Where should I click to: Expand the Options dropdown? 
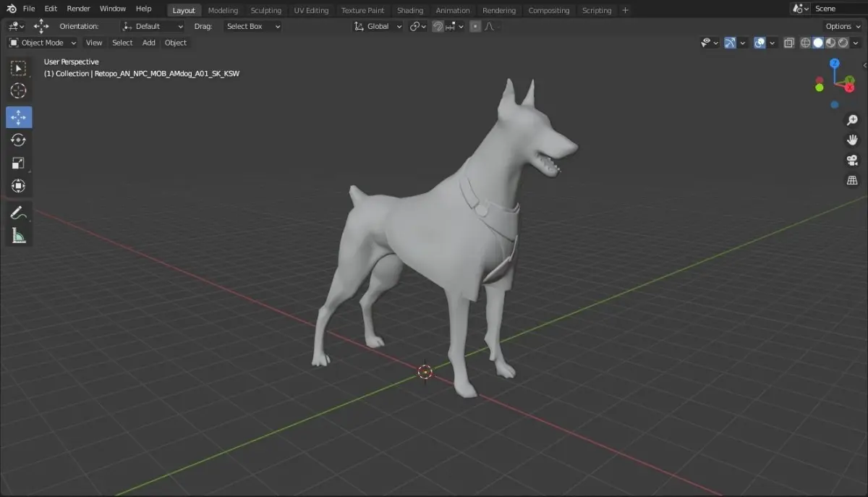click(843, 26)
